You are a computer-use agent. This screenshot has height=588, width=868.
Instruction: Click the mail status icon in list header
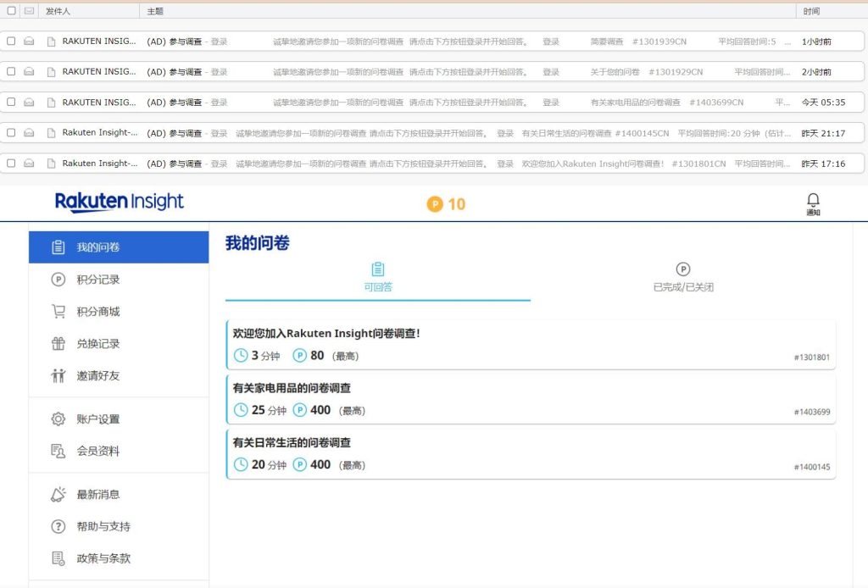pyautogui.click(x=30, y=10)
